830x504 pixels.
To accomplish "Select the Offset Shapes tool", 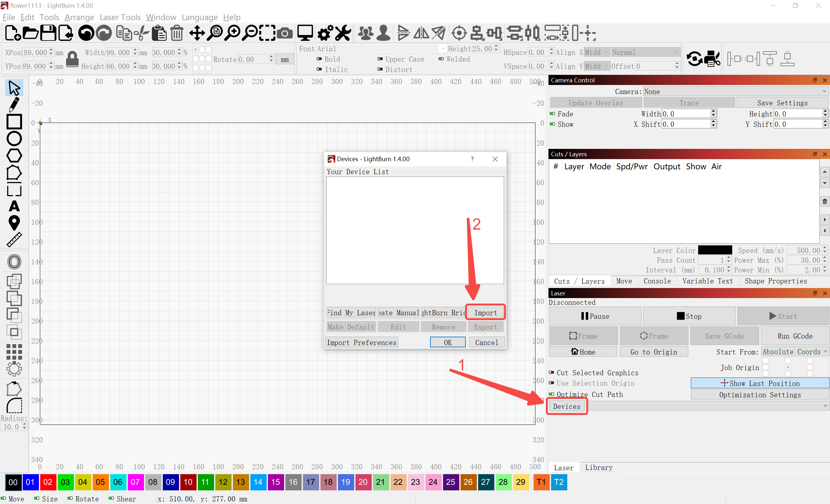I will [14, 262].
